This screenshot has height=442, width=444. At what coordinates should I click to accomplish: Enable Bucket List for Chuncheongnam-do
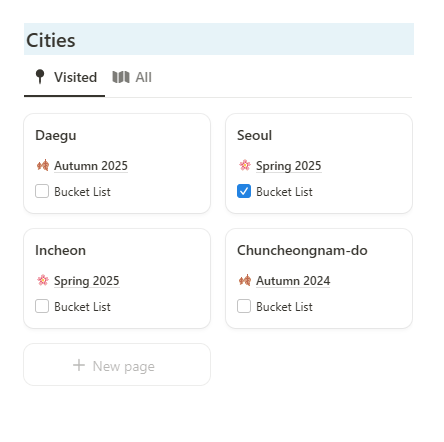point(244,306)
